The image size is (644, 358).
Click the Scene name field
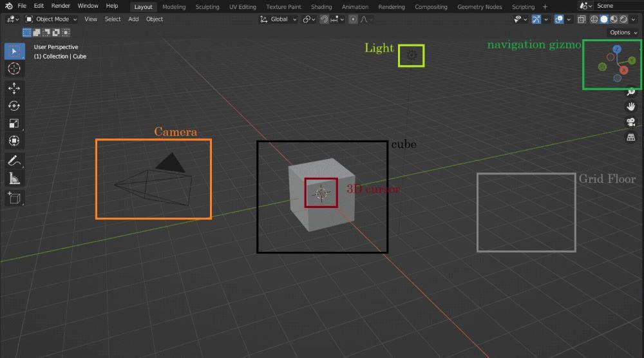pos(620,6)
